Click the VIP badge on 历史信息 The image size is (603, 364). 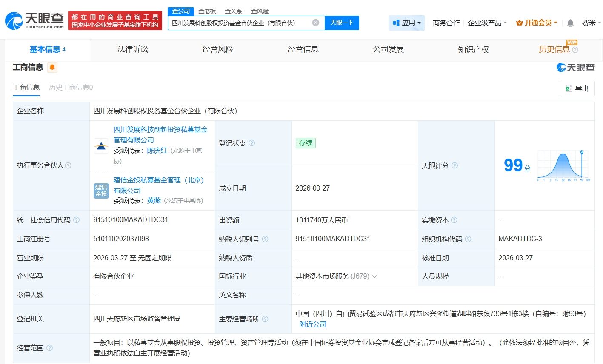click(571, 43)
